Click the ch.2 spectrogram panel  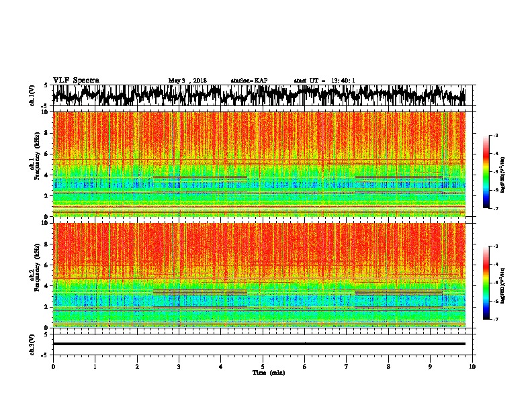pyautogui.click(x=259, y=275)
